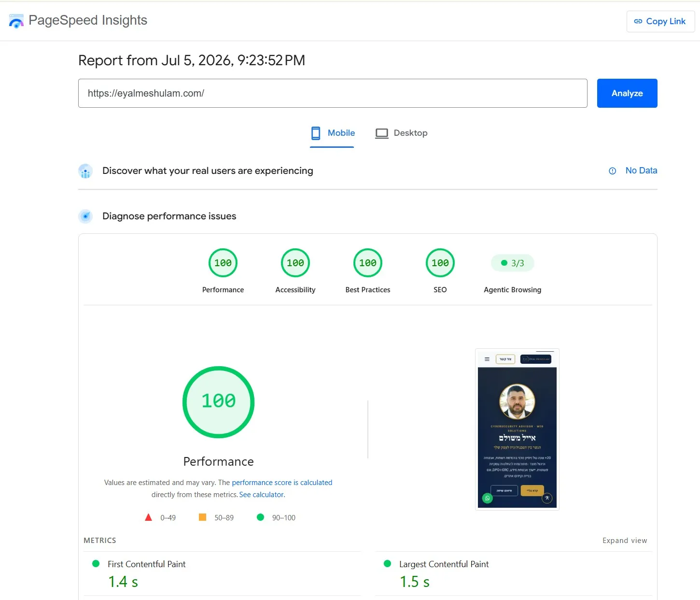
Task: Click the Desktop monitor icon
Action: pyautogui.click(x=382, y=133)
